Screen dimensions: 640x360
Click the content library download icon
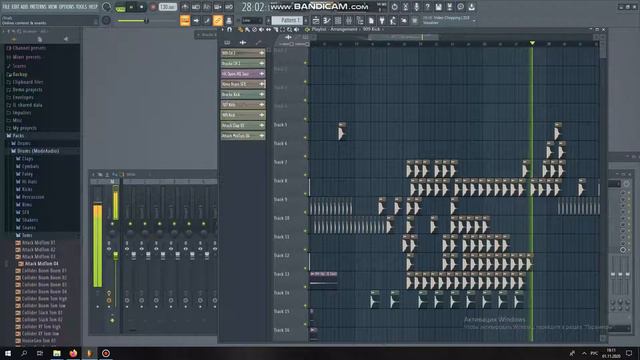(471, 7)
